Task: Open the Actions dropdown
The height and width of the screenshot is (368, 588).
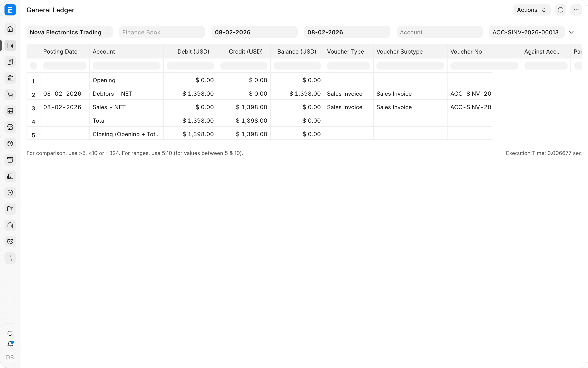Action: (x=532, y=10)
